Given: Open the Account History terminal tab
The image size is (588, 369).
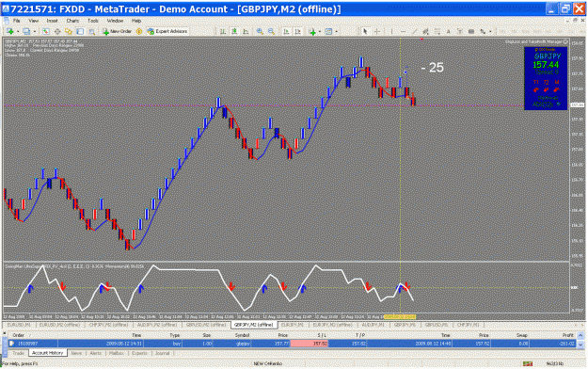Looking at the screenshot, I should click(x=48, y=353).
